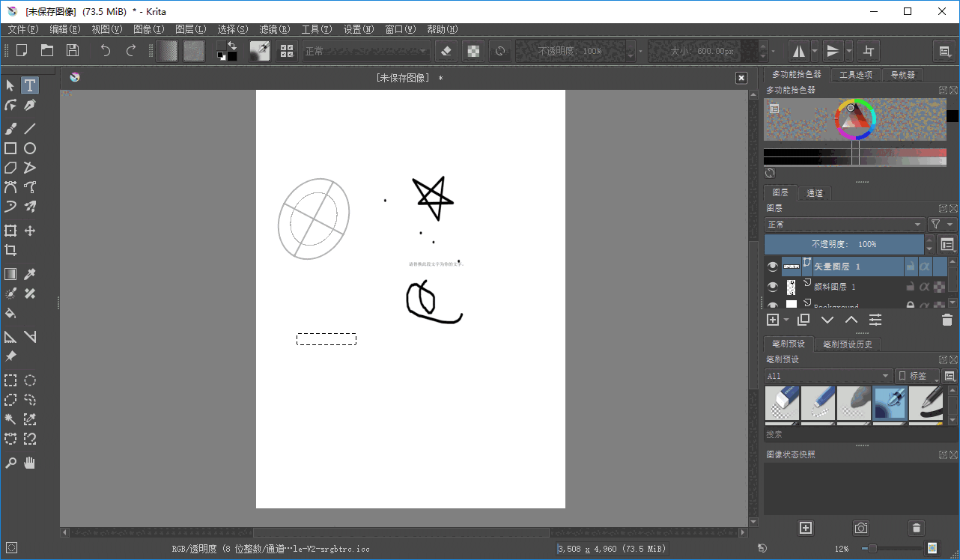This screenshot has height=560, width=960.
Task: Activate the Ellipse shape tool
Action: click(30, 148)
